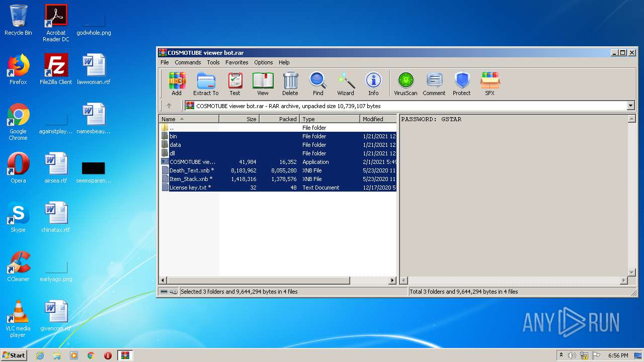Open airsea.rtf document

(x=56, y=168)
